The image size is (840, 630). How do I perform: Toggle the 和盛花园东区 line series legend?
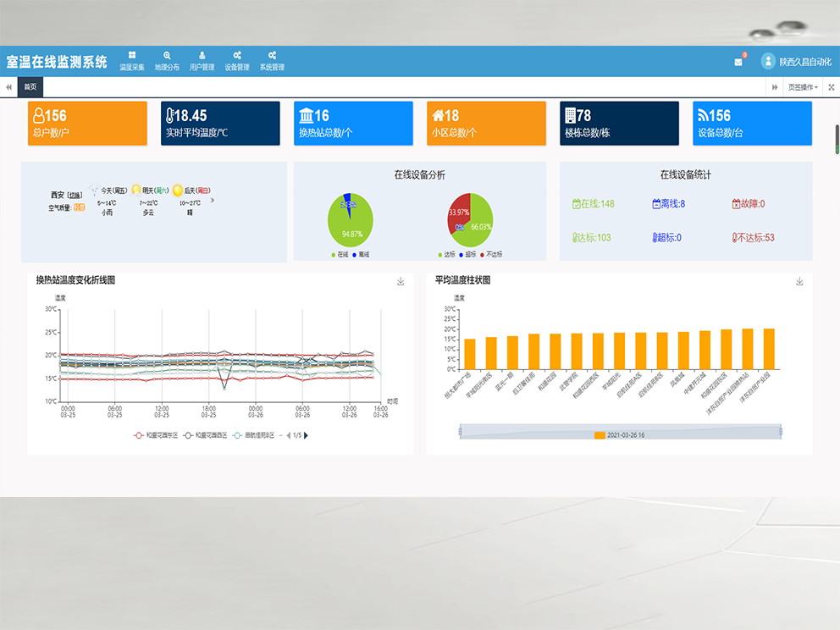[156, 435]
